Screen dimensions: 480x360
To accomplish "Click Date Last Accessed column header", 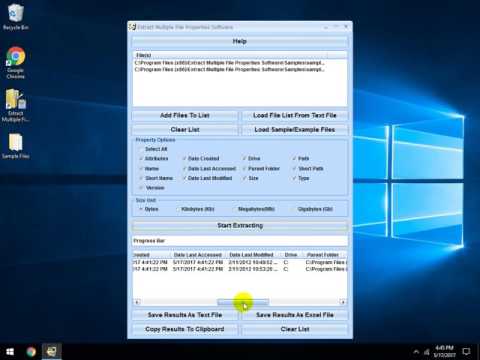I will click(198, 255).
